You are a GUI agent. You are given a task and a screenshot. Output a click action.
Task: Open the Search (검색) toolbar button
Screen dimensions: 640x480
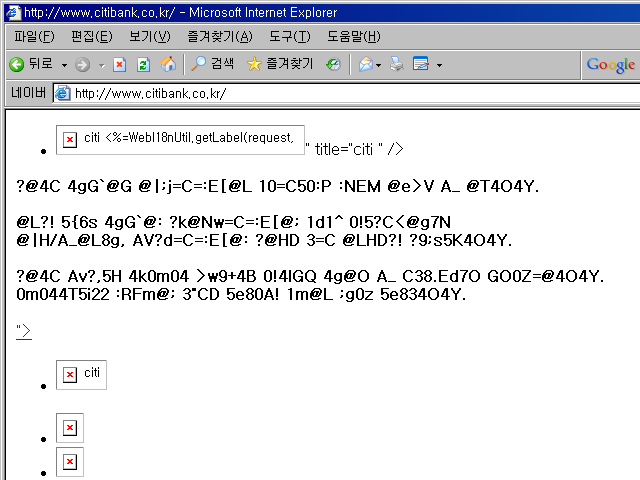click(213, 64)
